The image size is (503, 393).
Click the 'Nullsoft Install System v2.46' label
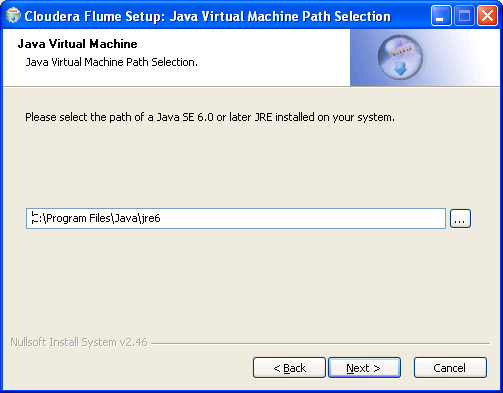click(79, 342)
